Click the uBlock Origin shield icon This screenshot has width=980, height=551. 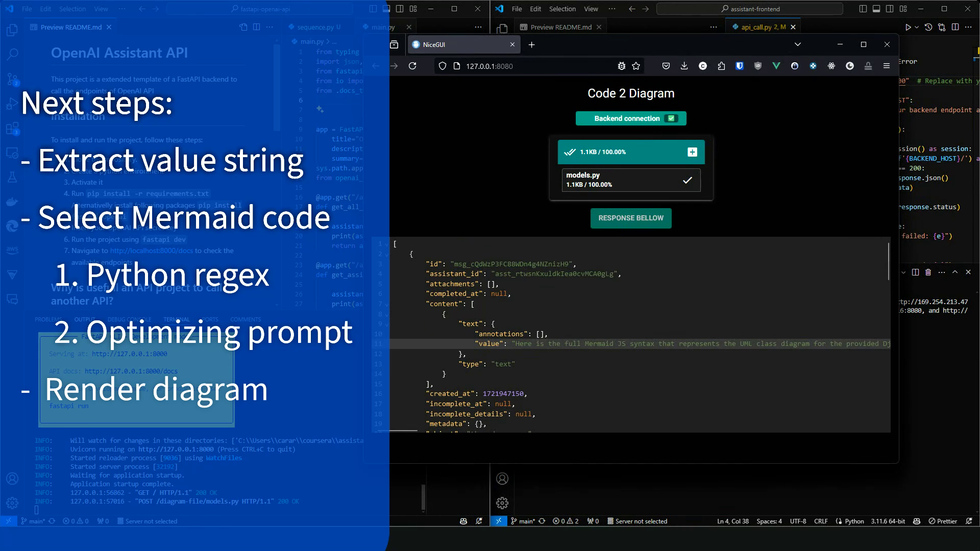758,66
